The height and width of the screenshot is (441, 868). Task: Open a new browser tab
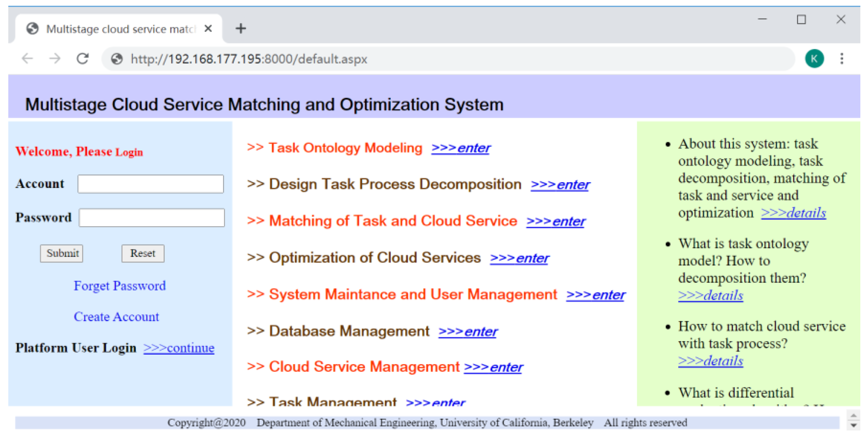(x=241, y=28)
